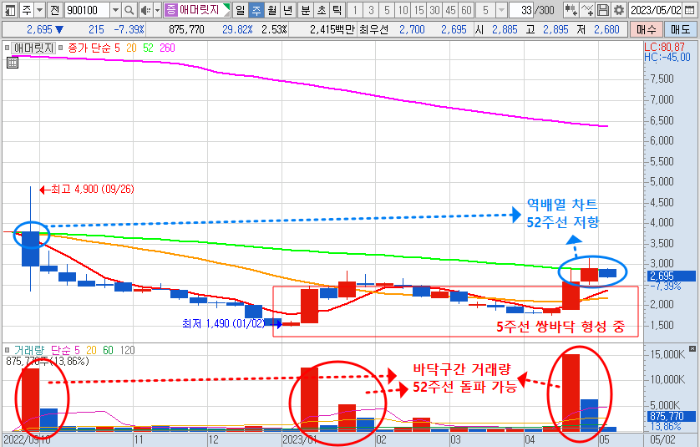Toggle the side panel icon at toolbar start
700x447 pixels.
[x=10, y=10]
